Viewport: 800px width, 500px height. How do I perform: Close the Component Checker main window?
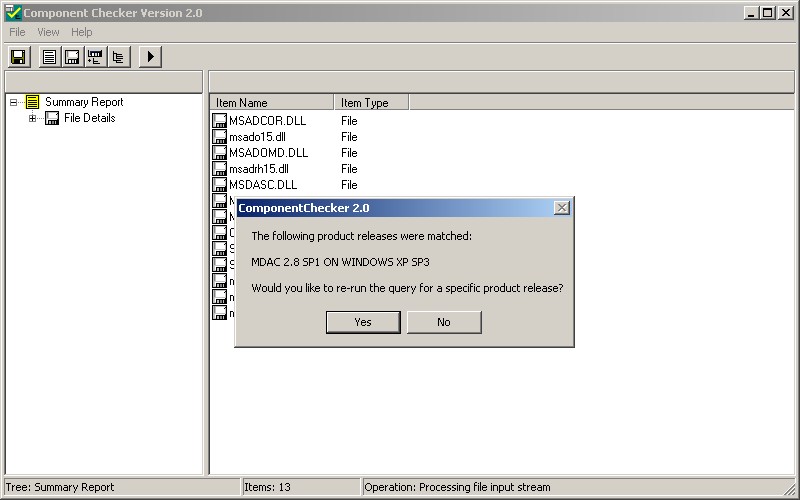point(786,13)
